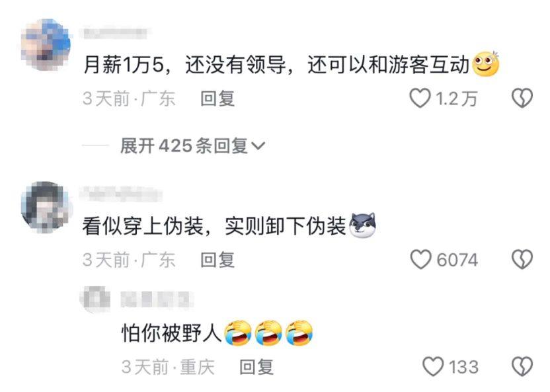550x392 pixels.
Task: Reply to the 看似穿上伪装 comment
Action: tap(217, 260)
